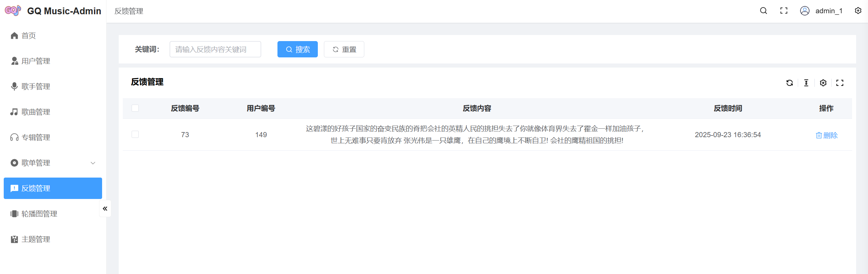
Task: Click the search magnifier icon in header
Action: coord(763,11)
